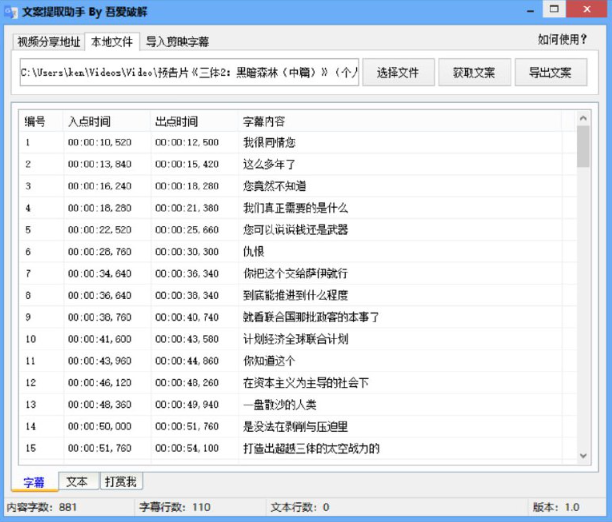Image resolution: width=612 pixels, height=522 pixels.
Task: Open the 打赏我 tab
Action: [122, 482]
